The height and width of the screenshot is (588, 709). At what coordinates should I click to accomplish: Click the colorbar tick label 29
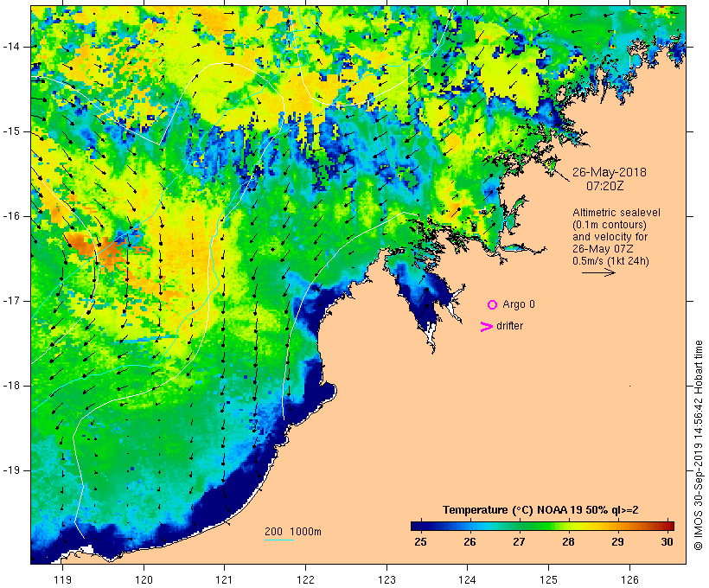(617, 541)
